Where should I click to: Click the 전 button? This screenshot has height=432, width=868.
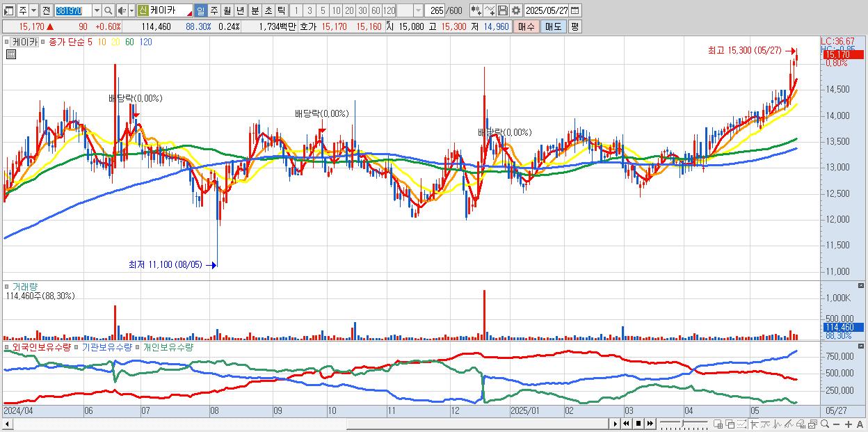[x=46, y=10]
